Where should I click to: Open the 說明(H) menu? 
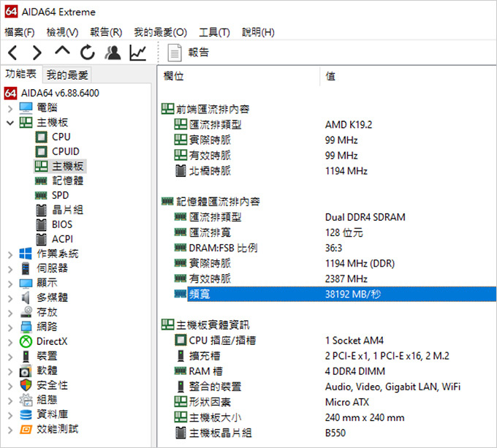pos(258,32)
